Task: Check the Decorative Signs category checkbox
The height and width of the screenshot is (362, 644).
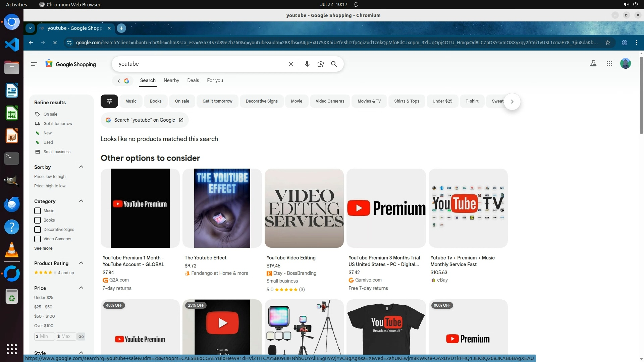Action: coord(38,230)
